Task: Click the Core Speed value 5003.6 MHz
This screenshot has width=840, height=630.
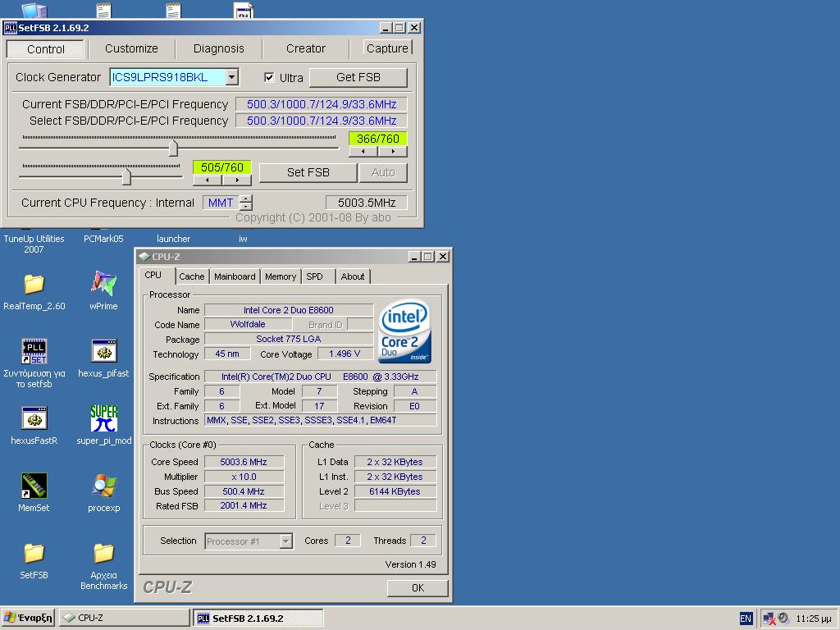Action: click(x=244, y=462)
